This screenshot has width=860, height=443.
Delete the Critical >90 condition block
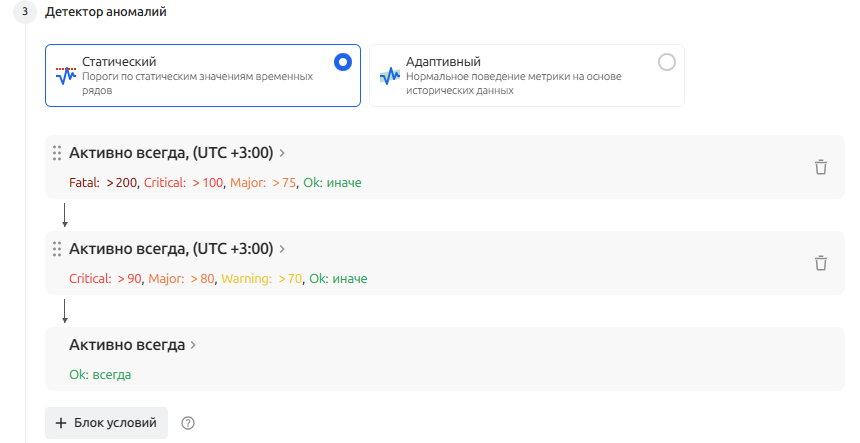(x=821, y=263)
